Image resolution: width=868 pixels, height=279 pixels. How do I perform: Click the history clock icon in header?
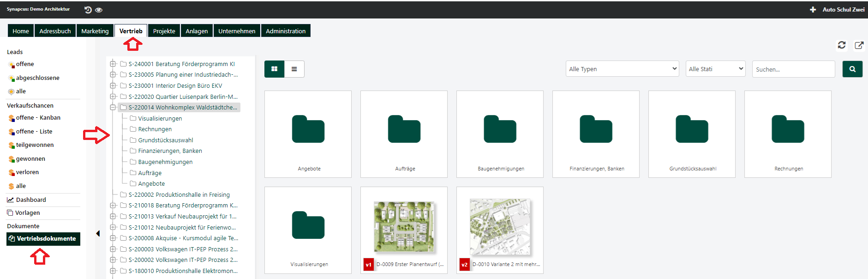click(x=88, y=10)
